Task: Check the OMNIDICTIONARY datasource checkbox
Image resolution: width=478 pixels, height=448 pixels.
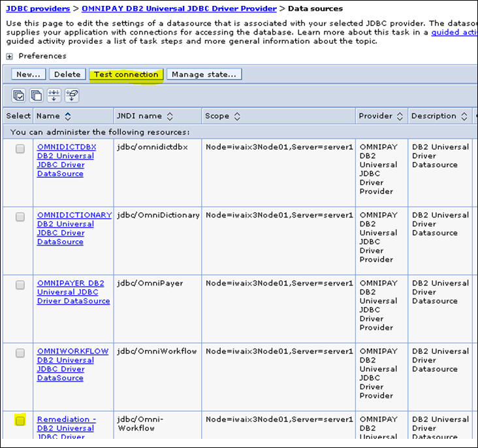Action: pos(20,217)
